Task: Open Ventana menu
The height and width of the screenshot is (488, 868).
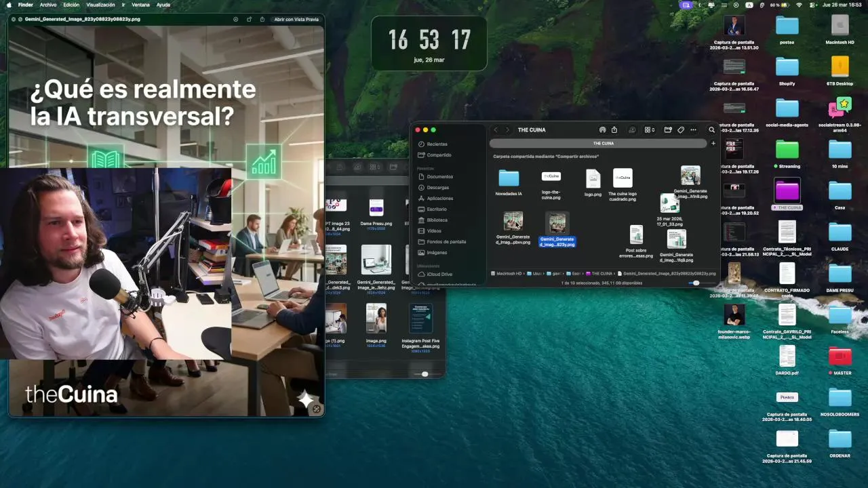Action: point(140,5)
